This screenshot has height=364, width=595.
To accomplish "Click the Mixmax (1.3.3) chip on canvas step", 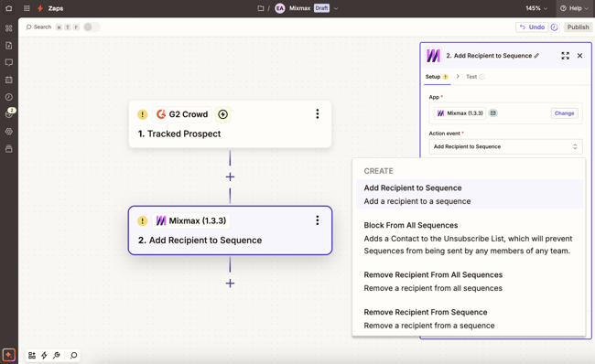I will pos(191,220).
